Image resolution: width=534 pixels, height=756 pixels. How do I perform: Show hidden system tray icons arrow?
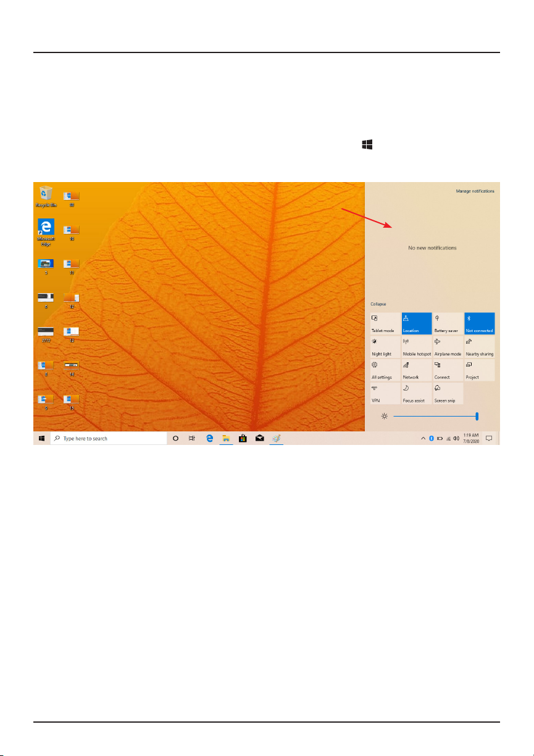point(423,438)
